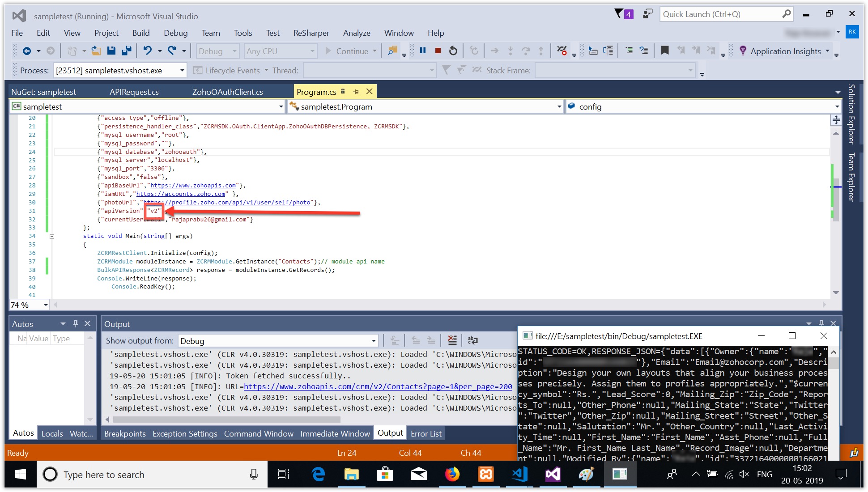This screenshot has height=492, width=868.
Task: Click Find in Files toolbar icon
Action: pyautogui.click(x=392, y=51)
